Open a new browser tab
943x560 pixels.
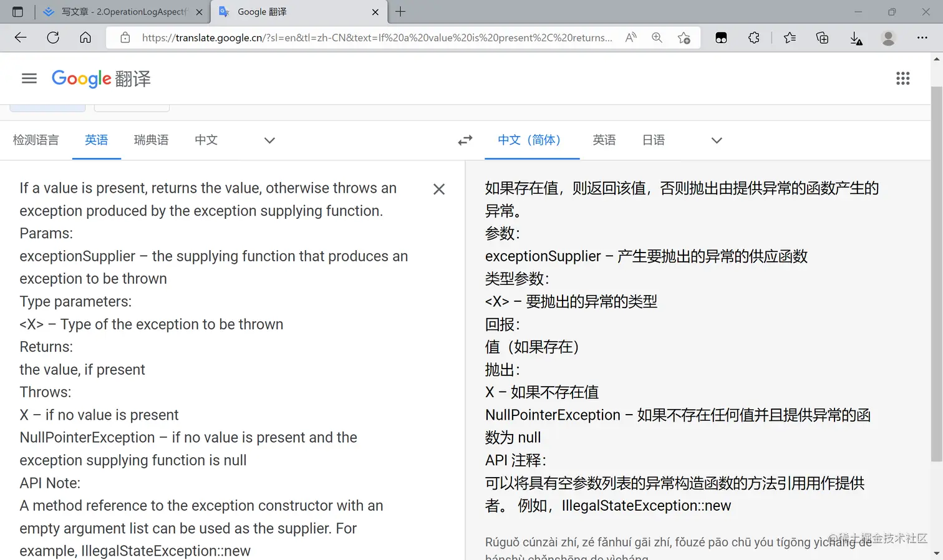coord(400,12)
